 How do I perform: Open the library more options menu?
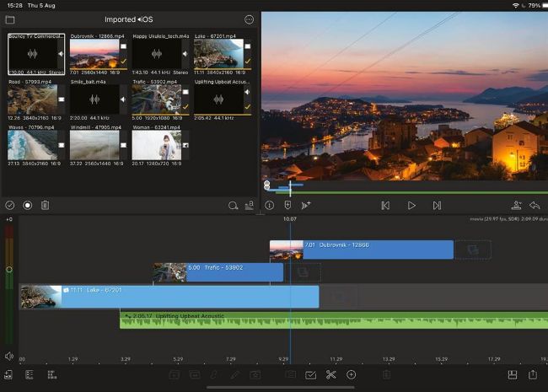[249, 19]
